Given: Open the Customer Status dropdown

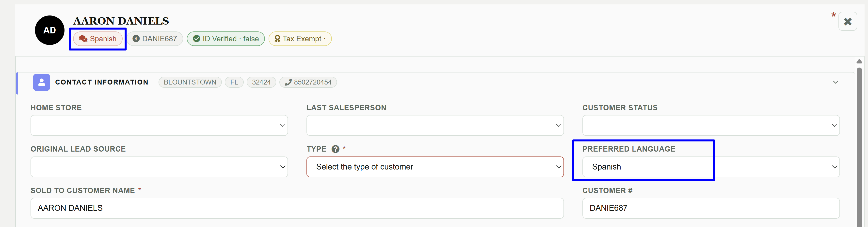Looking at the screenshot, I should [711, 126].
